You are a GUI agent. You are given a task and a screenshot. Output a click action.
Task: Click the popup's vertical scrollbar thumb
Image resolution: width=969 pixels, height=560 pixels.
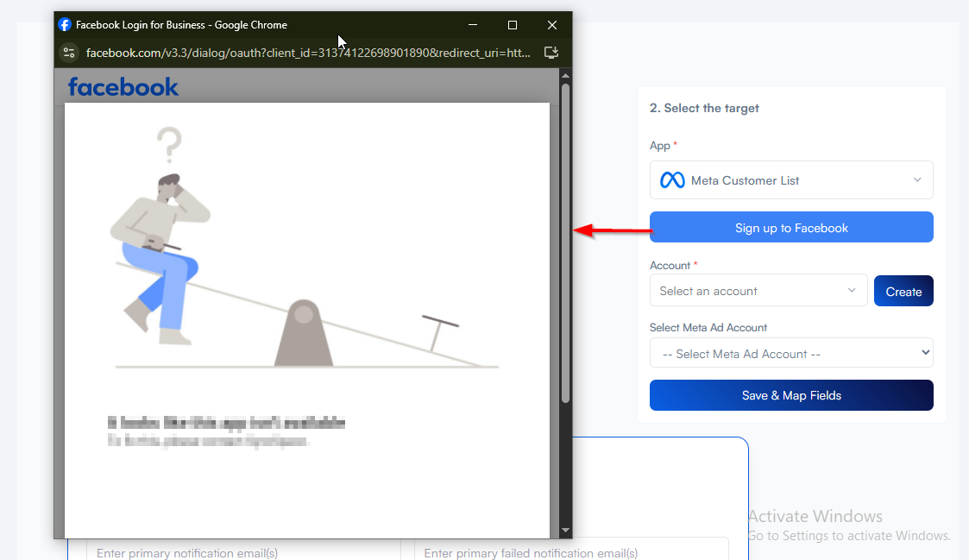[565, 242]
